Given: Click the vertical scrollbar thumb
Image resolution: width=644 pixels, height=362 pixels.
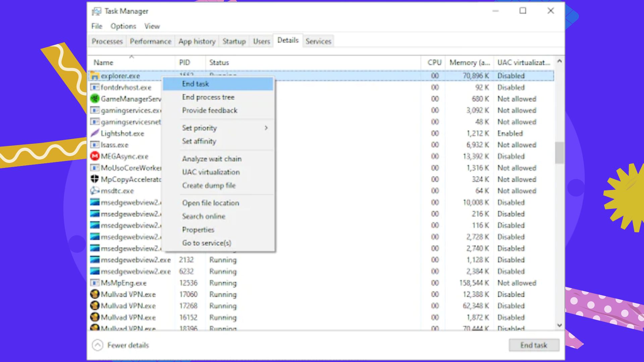Looking at the screenshot, I should click(559, 153).
